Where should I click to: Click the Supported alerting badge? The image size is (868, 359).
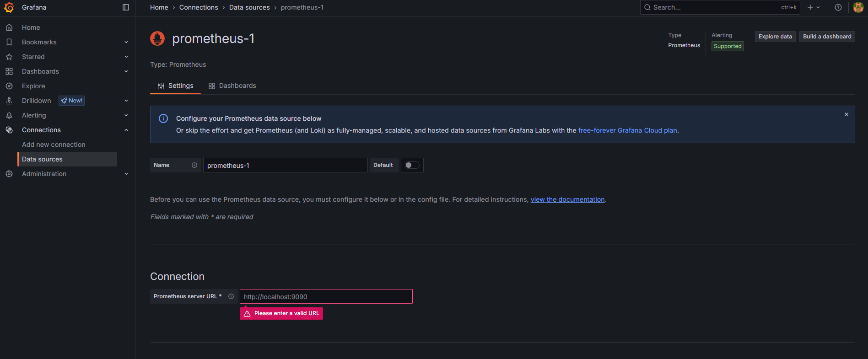pyautogui.click(x=728, y=46)
